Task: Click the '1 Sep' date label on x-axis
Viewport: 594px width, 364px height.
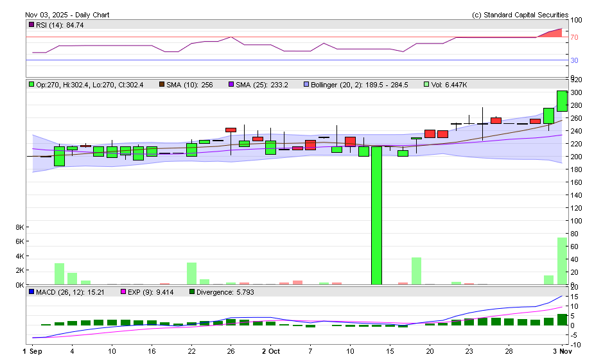Action: 32,351
